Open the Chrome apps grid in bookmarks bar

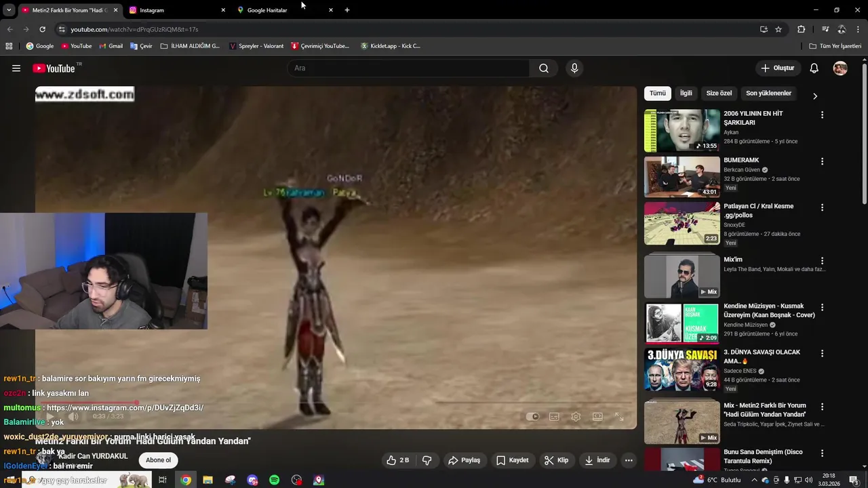[9, 46]
